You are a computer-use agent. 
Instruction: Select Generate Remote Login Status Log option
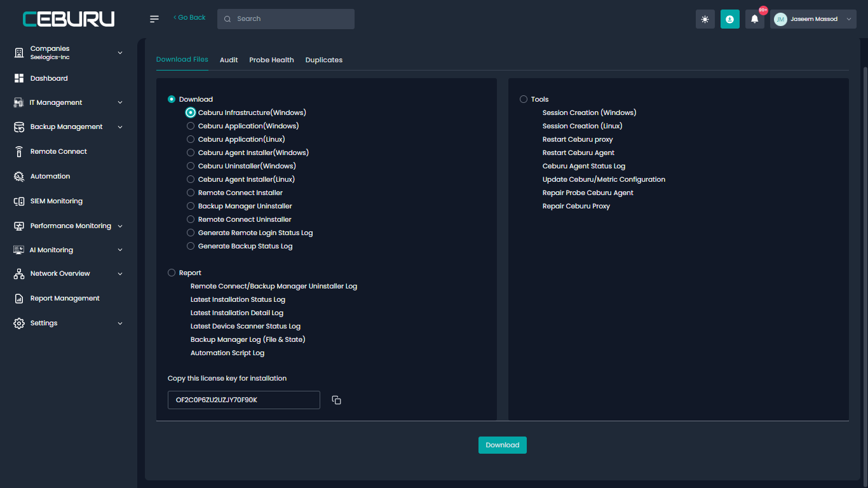pos(191,233)
